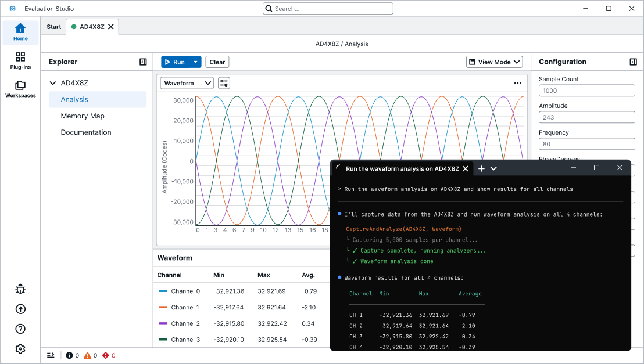Open the Workspaces sidebar section
The image size is (644, 364).
pyautogui.click(x=20, y=89)
